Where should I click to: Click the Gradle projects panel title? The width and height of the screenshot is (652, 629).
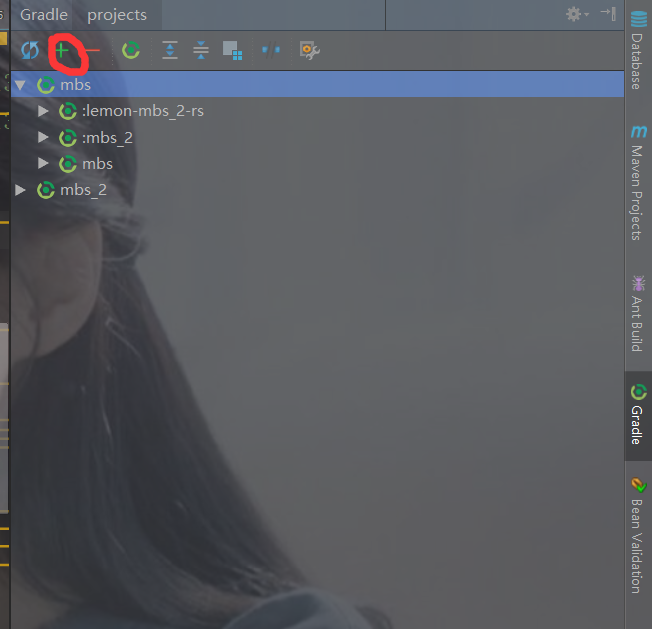click(x=84, y=15)
